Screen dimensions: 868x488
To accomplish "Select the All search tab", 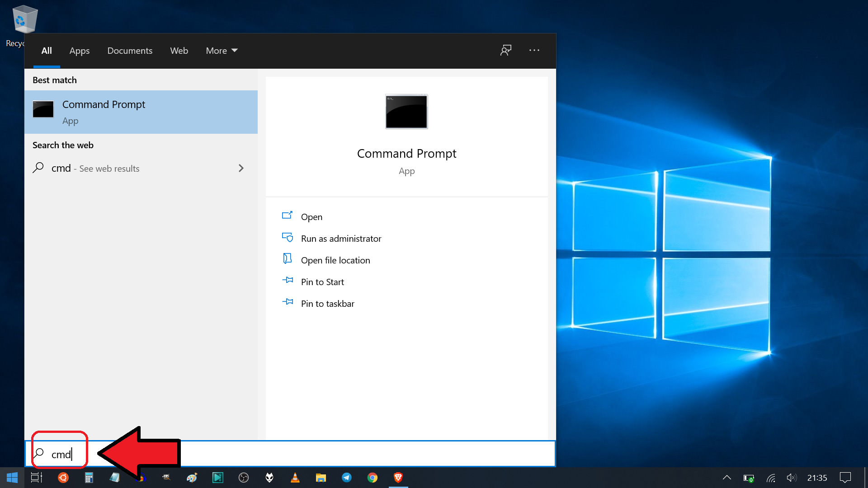I will click(47, 51).
